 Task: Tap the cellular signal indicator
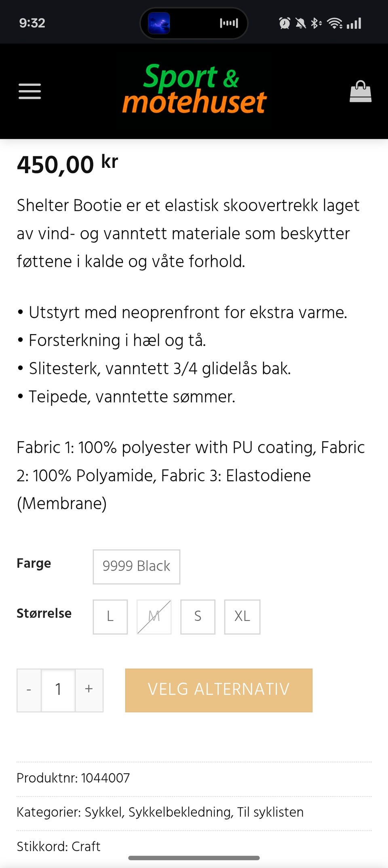click(x=353, y=23)
